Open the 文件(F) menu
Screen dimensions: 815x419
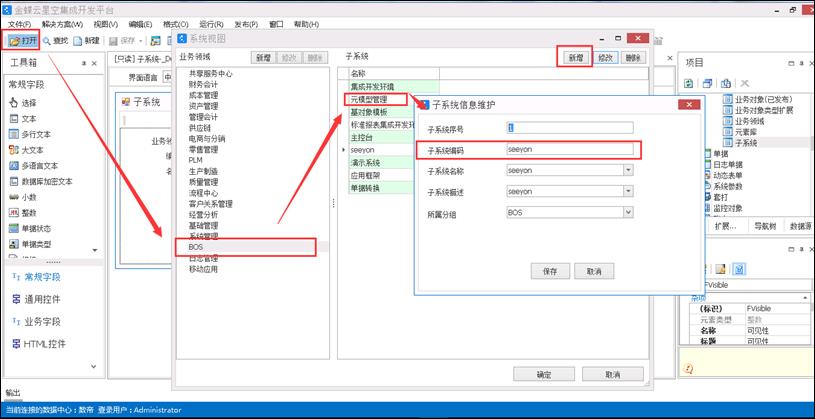click(19, 23)
